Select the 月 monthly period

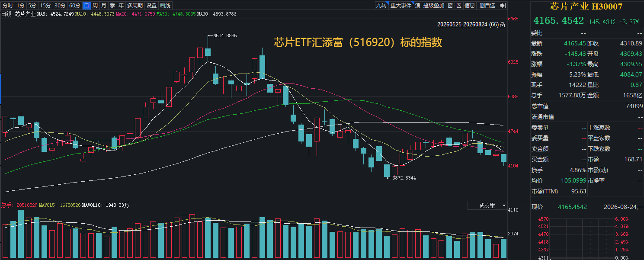[x=104, y=6]
